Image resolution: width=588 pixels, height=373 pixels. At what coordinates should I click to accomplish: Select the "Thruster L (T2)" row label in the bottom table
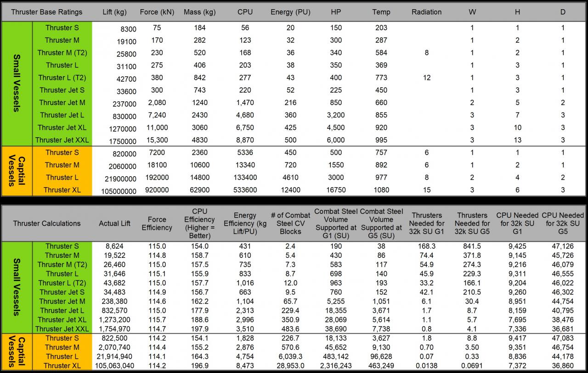click(x=62, y=283)
